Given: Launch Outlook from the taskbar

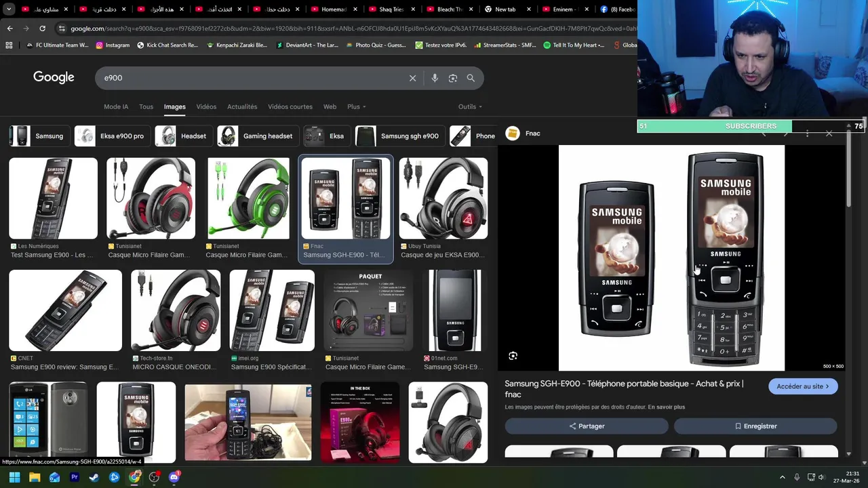Looking at the screenshot, I should point(54,477).
